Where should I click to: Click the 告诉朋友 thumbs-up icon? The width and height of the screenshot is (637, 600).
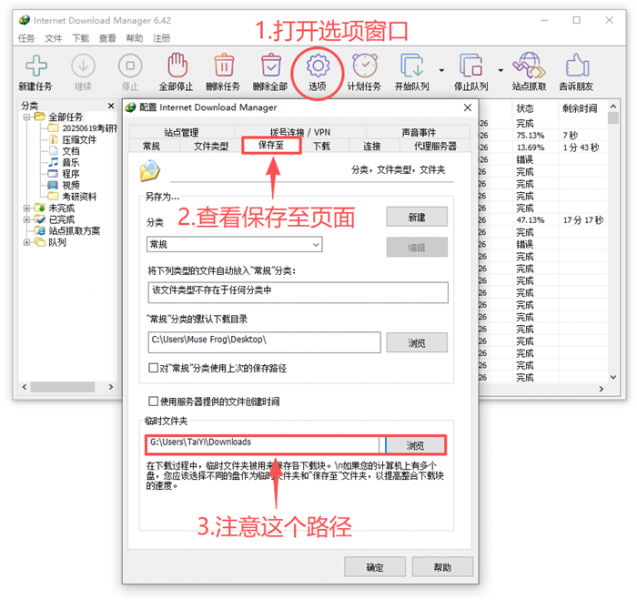click(x=577, y=65)
